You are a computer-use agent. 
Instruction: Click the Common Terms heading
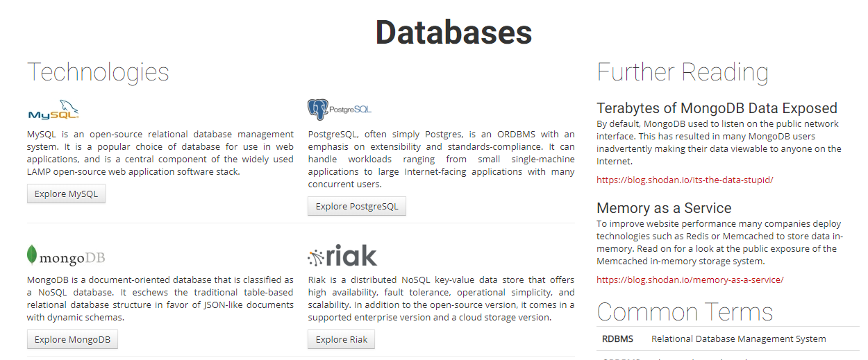coord(685,311)
